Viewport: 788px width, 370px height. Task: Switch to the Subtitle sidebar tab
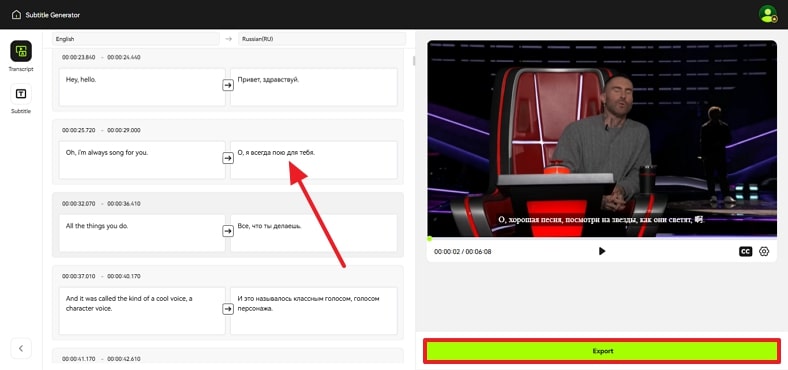click(x=21, y=94)
